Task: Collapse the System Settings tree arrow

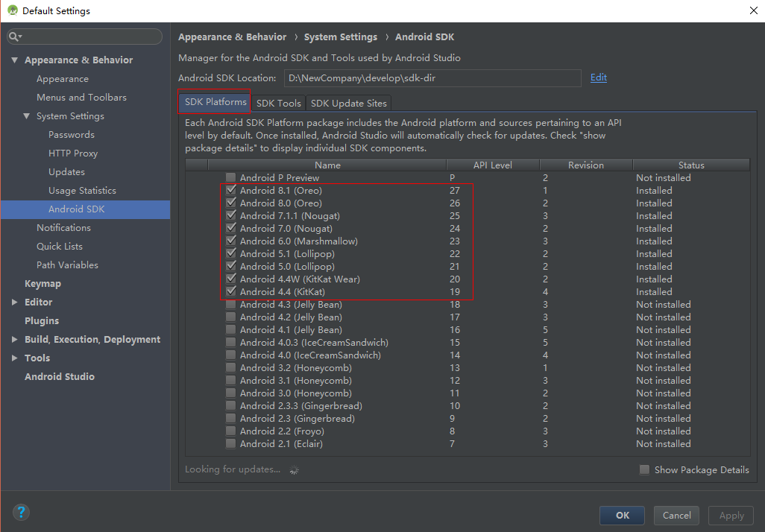Action: coord(26,116)
